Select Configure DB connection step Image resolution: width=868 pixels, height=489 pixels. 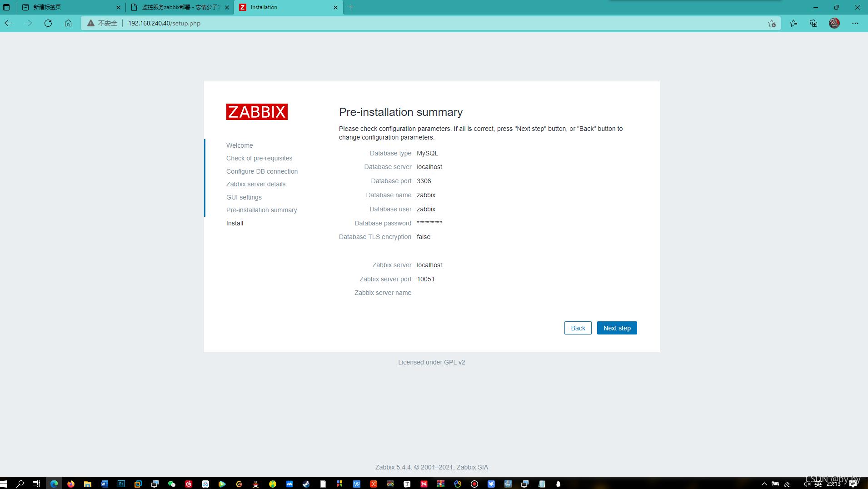[x=262, y=171]
